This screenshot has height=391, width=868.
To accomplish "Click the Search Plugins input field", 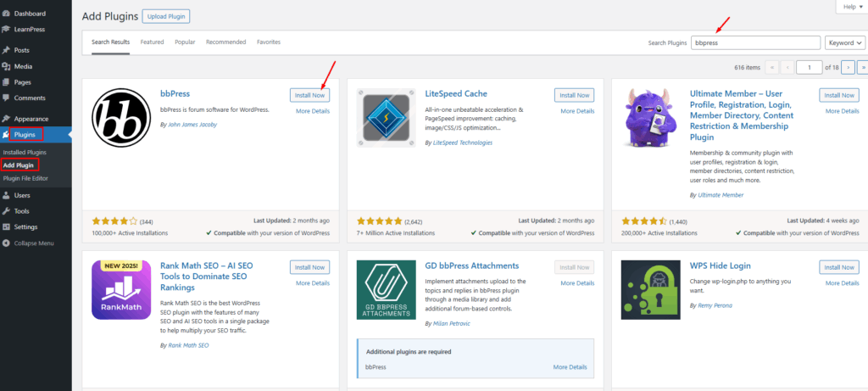I will point(755,42).
